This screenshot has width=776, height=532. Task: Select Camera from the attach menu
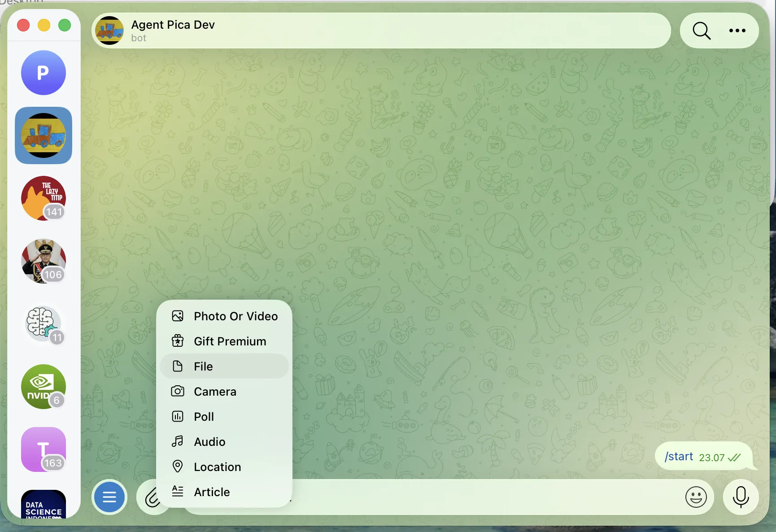(x=224, y=392)
